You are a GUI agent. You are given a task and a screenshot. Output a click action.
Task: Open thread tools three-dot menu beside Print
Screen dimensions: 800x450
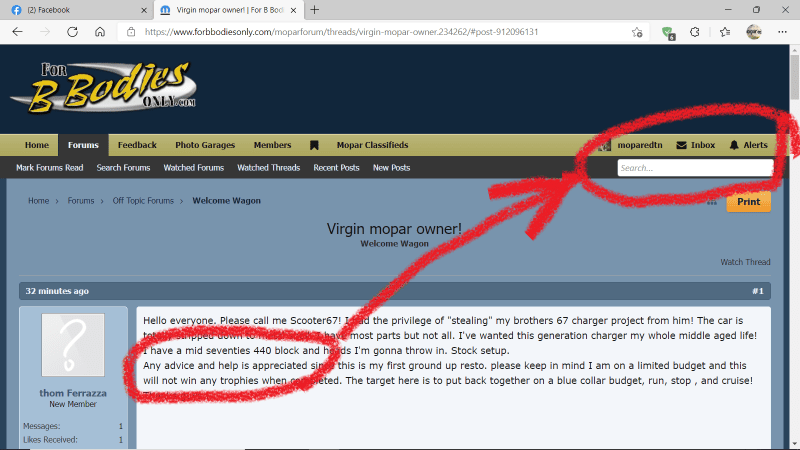click(712, 203)
